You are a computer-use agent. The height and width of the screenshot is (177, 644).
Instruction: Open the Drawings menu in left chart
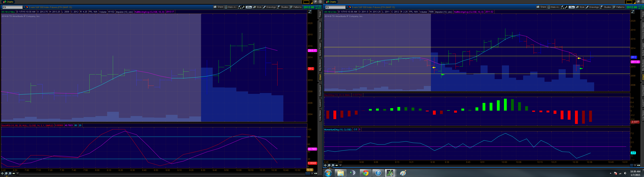tap(269, 7)
